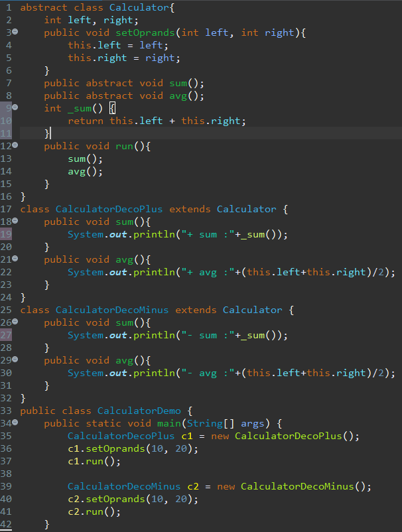The width and height of the screenshot is (402, 532).
Task: Click the "+ avg :" string literal
Action: (208, 273)
